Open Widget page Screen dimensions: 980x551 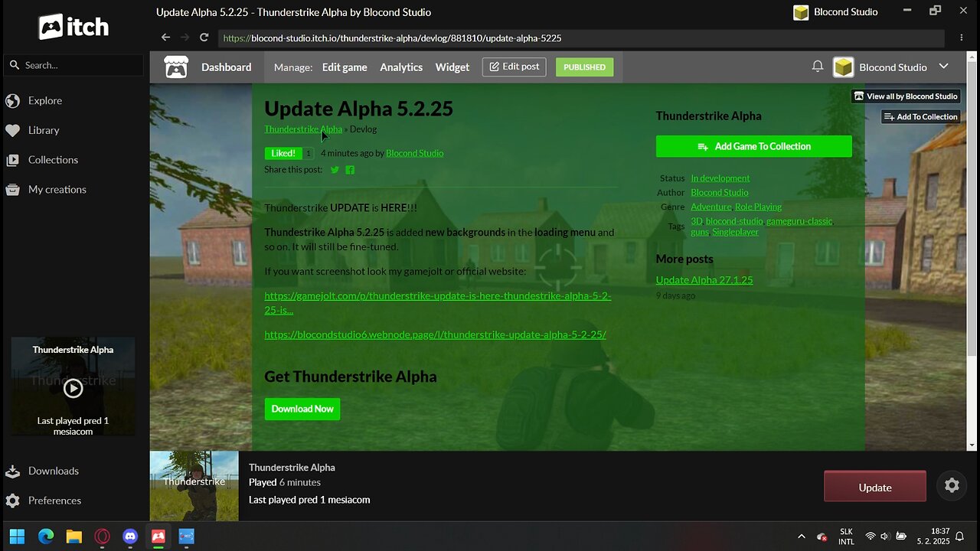tap(452, 67)
